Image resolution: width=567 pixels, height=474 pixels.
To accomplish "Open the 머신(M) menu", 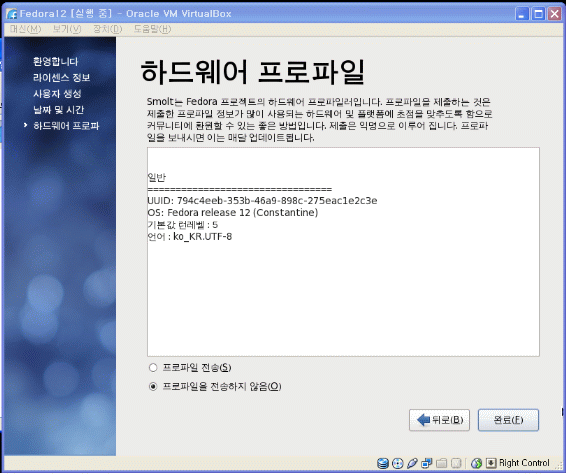I will coord(25,29).
